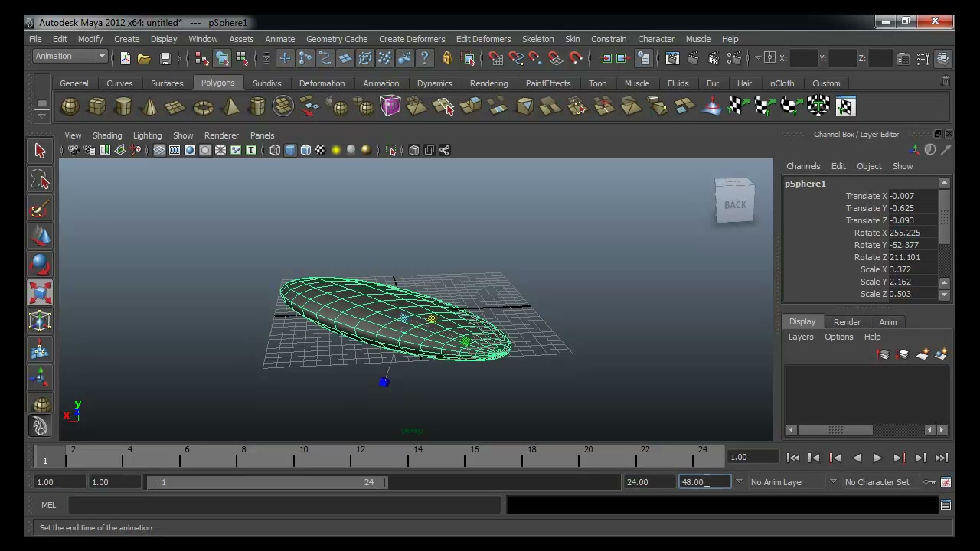
Task: Create a polygon cube from the shelf
Action: (96, 106)
